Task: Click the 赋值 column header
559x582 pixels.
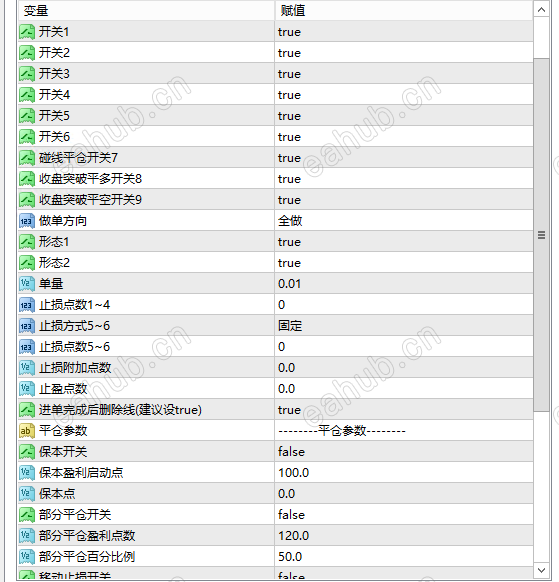Action: coord(404,10)
